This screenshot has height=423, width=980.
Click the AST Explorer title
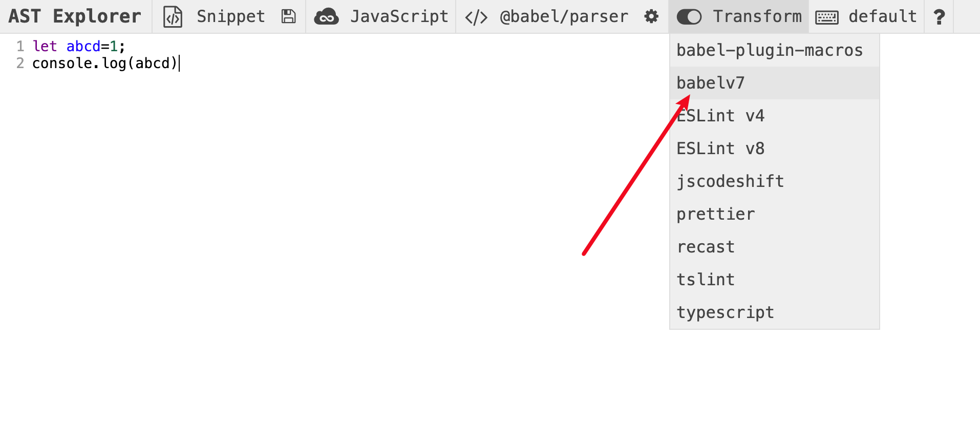[x=75, y=17]
